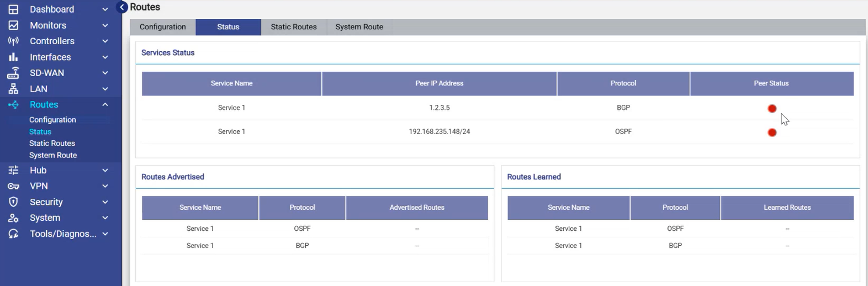Collapse the Routes menu chevron
The image size is (868, 286).
click(x=105, y=104)
